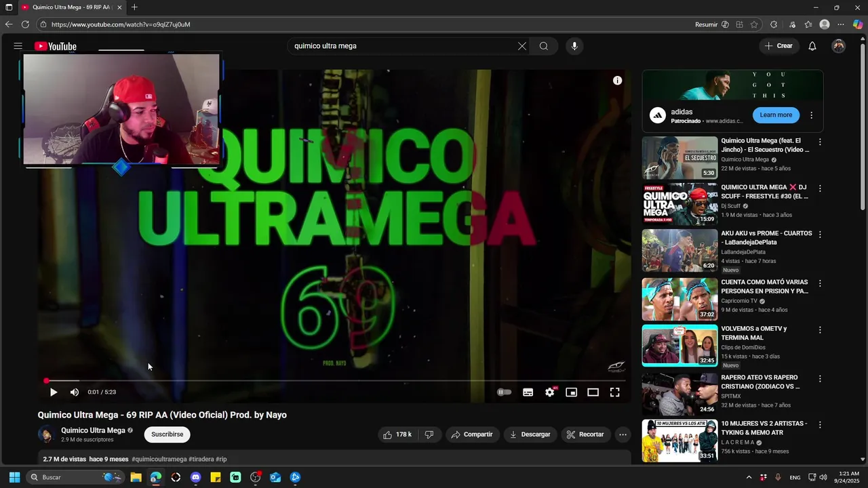
Task: Open Freestyle #30 video thumbnail
Action: pos(679,204)
